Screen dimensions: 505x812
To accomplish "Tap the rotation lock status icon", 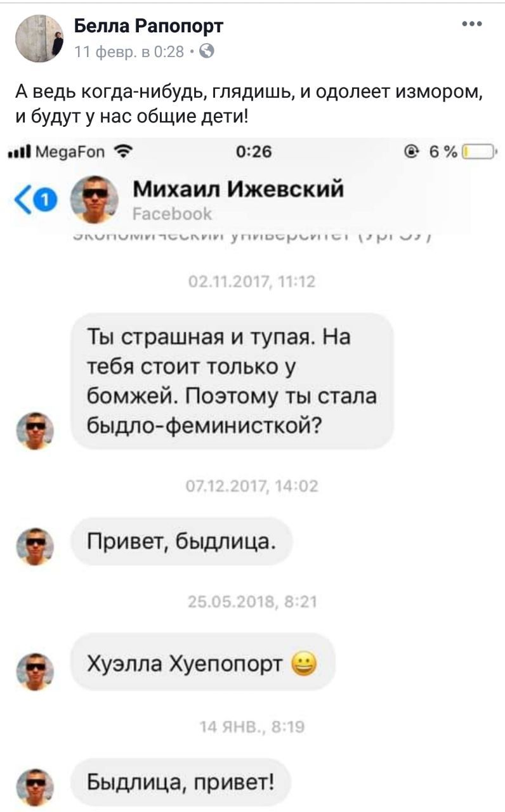I will (x=413, y=151).
